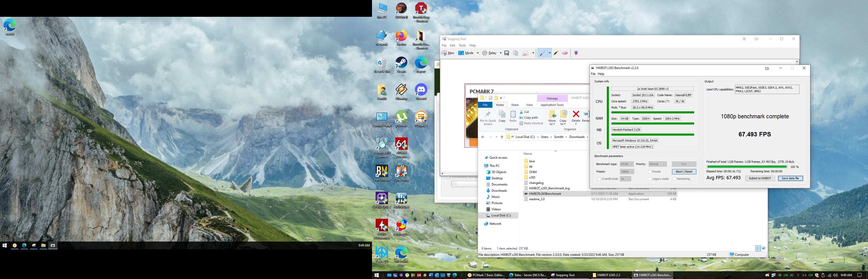Select the Pen tool in Snipping Tool
Image resolution: width=868 pixels, height=279 pixels.
[x=542, y=53]
